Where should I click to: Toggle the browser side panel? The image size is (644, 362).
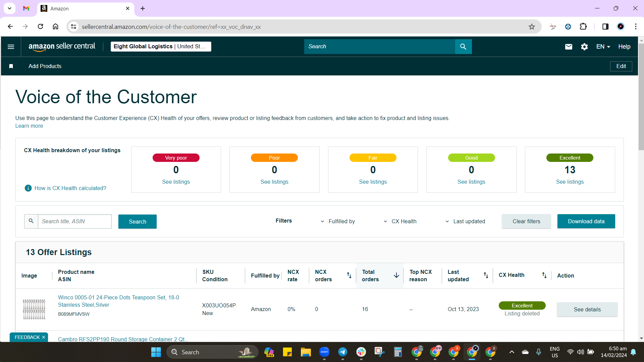[x=605, y=26]
